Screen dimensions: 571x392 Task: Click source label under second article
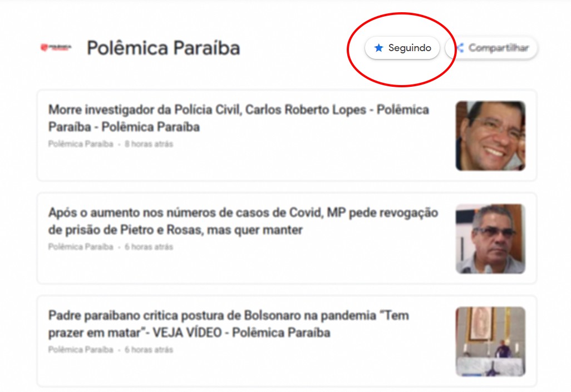click(x=81, y=247)
